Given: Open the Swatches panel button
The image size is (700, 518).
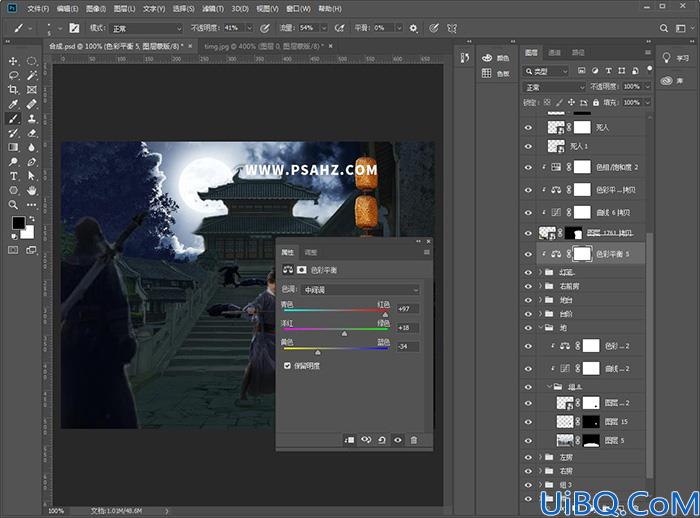Looking at the screenshot, I should tap(496, 73).
